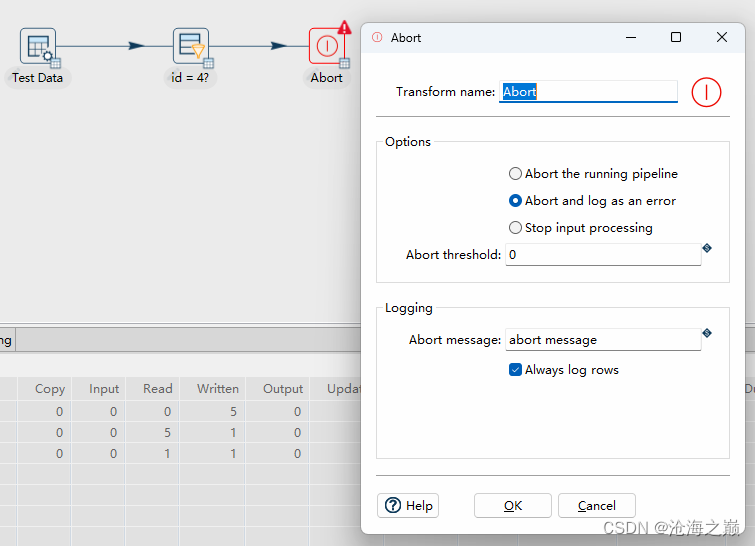Screen dimensions: 755x546
Task: Click Read value 5 in second metrics row
Action: click(167, 432)
